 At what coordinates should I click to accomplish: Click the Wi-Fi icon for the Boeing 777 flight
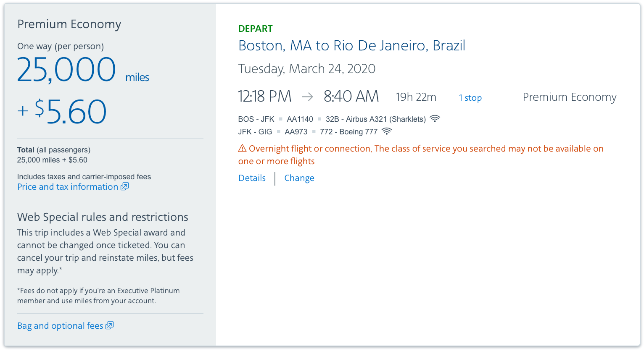click(x=386, y=131)
